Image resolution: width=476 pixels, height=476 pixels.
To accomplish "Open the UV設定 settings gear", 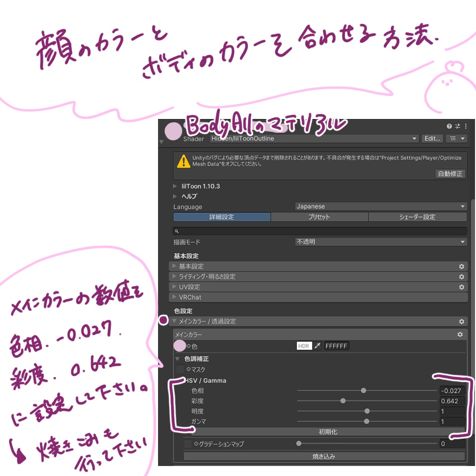I will [461, 287].
